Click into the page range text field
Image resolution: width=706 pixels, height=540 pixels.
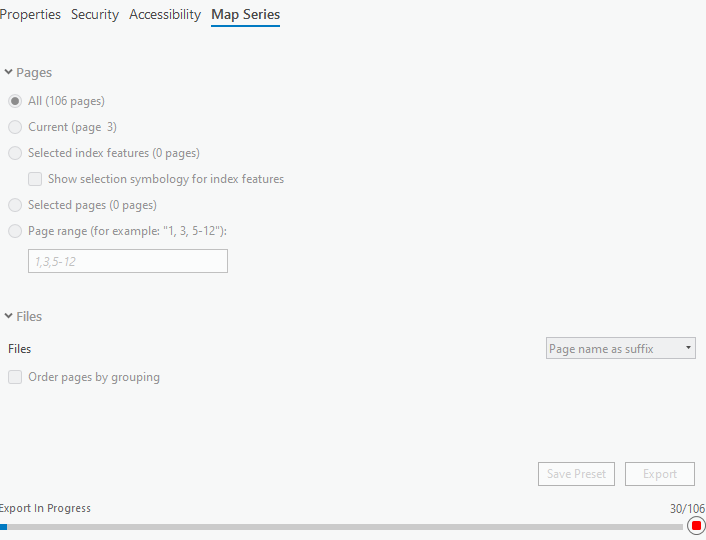tap(128, 261)
